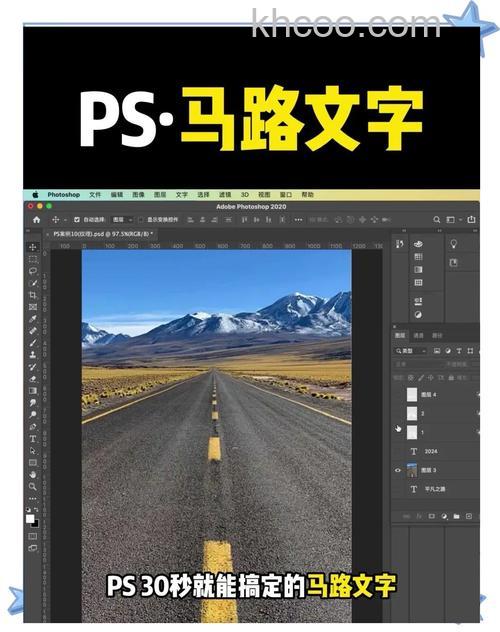Open the Apple menu
Image resolution: width=500 pixels, height=632 pixels.
pyautogui.click(x=35, y=195)
